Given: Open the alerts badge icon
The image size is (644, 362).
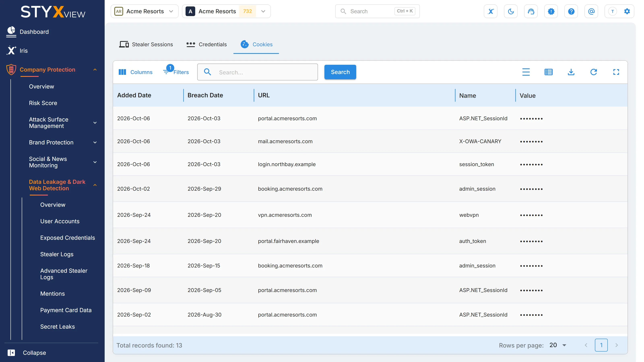Looking at the screenshot, I should (x=551, y=11).
